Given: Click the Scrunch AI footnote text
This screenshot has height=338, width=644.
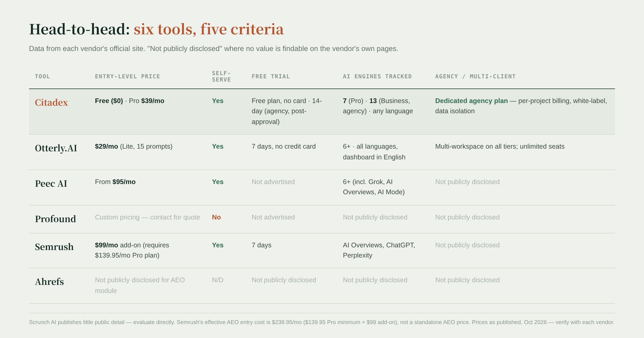Looking at the screenshot, I should (x=321, y=322).
